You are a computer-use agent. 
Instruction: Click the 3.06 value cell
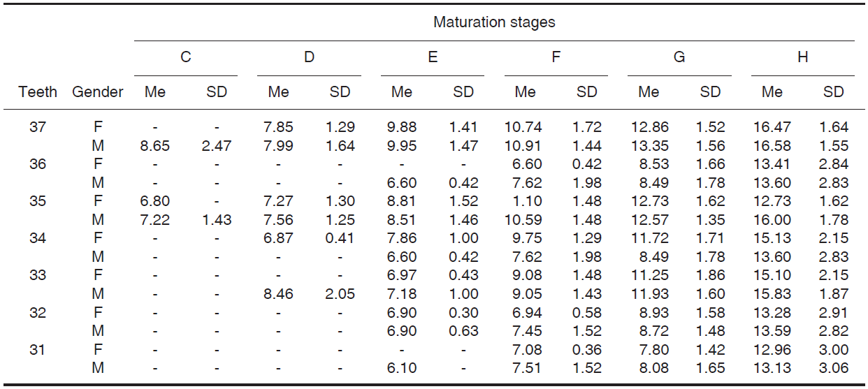834,369
